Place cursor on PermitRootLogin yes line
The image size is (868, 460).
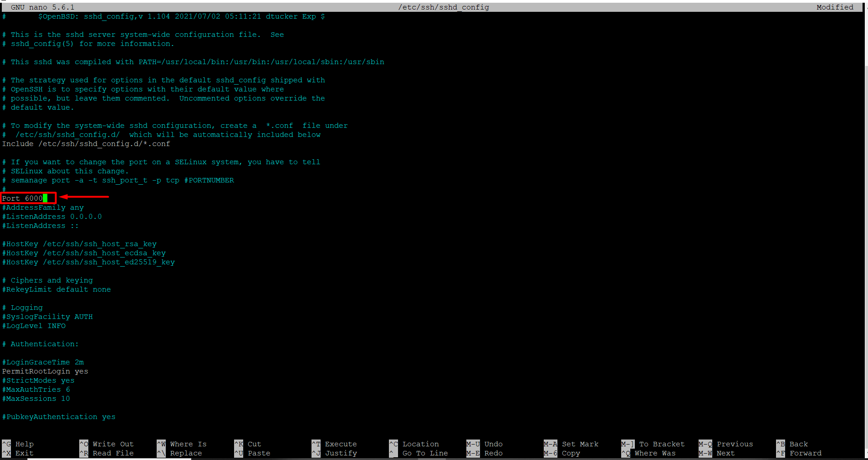pos(45,371)
